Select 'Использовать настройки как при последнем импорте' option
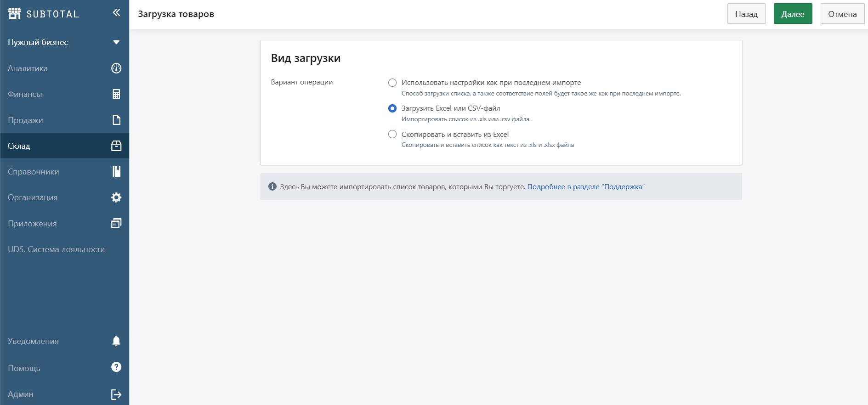 (x=392, y=83)
